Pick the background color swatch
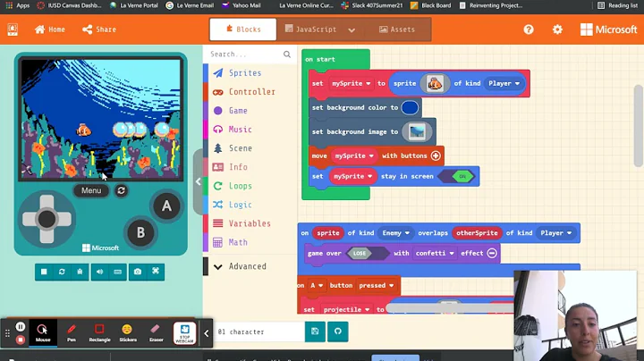644x361 pixels. [x=410, y=108]
